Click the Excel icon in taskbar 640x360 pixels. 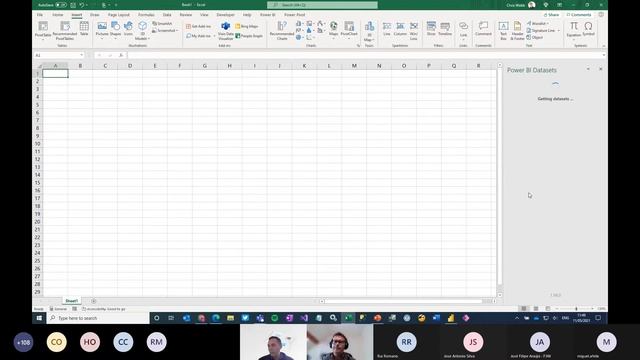[348, 318]
